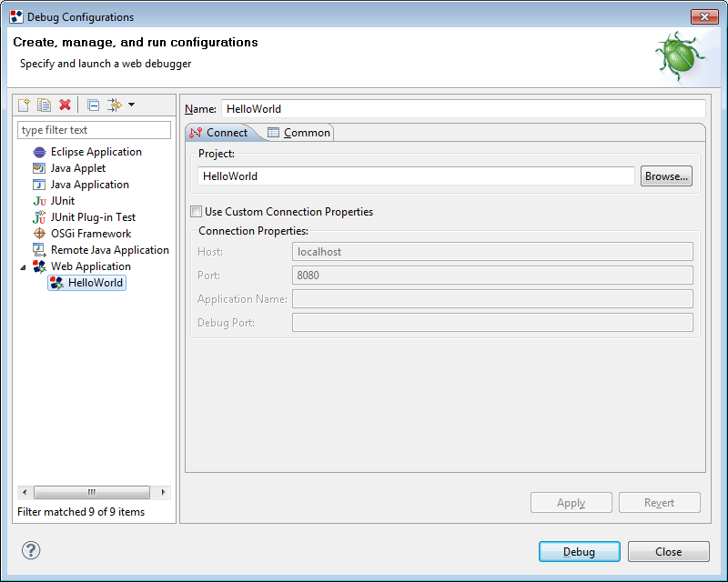
Task: Click the scroll left arrow
Action: click(25, 492)
